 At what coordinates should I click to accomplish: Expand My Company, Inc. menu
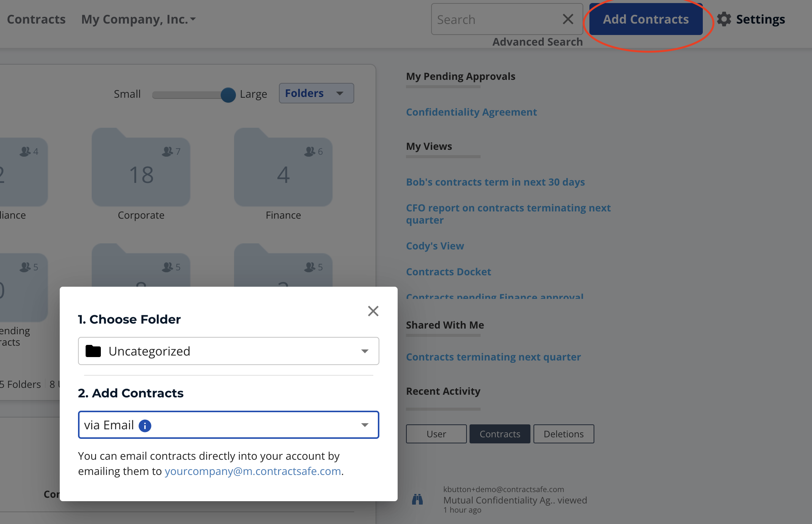click(x=139, y=19)
